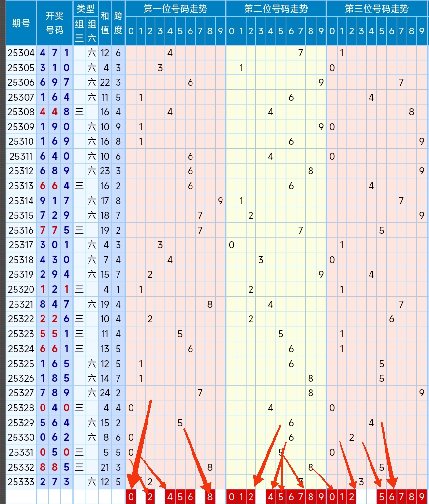The height and width of the screenshot is (504, 429).
Task: Click digit 0 header under 第一位号码走势
Action: click(x=131, y=31)
